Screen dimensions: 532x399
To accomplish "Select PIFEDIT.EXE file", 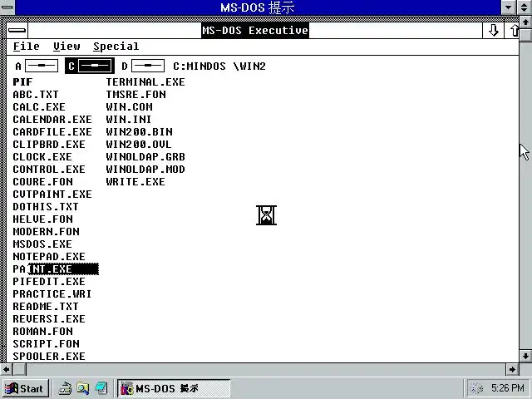I will 49,282.
